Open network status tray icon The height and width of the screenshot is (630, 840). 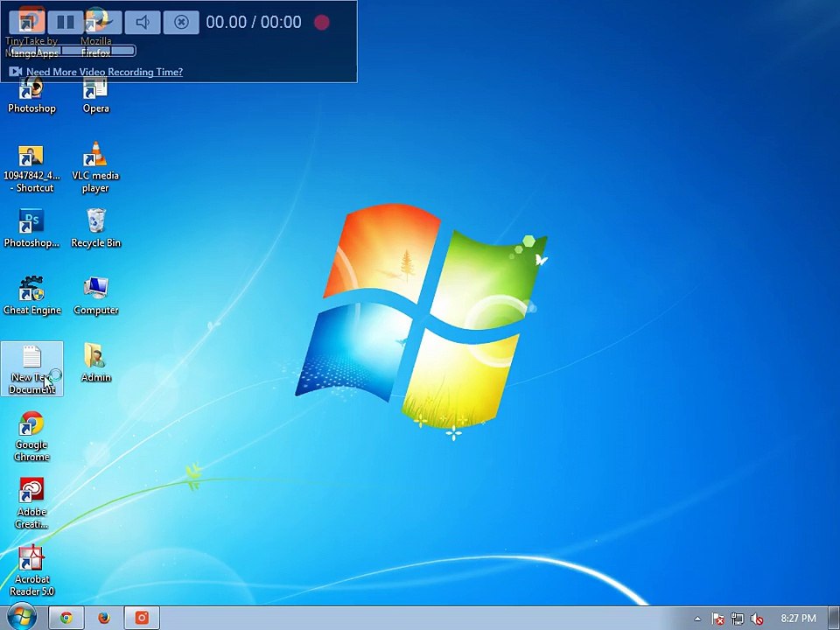pos(737,619)
